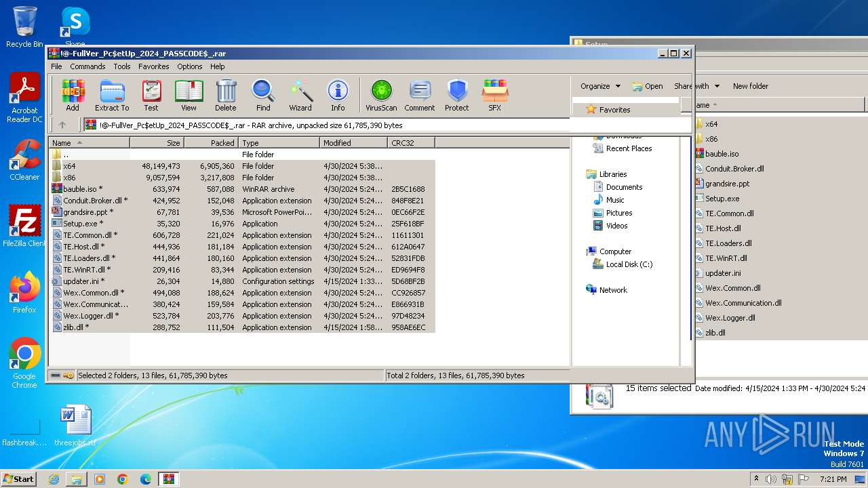
Task: Create SFX archive
Action: pyautogui.click(x=495, y=96)
